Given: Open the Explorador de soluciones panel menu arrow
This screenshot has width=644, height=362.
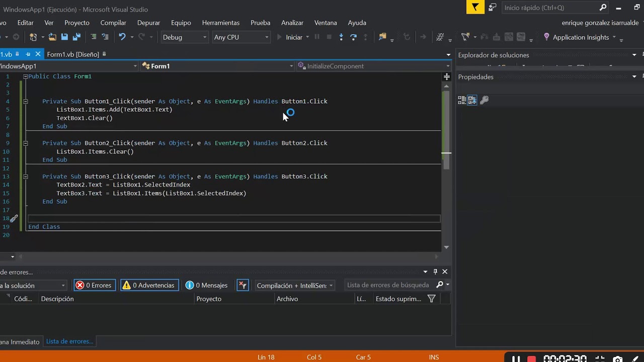Looking at the screenshot, I should (x=634, y=55).
